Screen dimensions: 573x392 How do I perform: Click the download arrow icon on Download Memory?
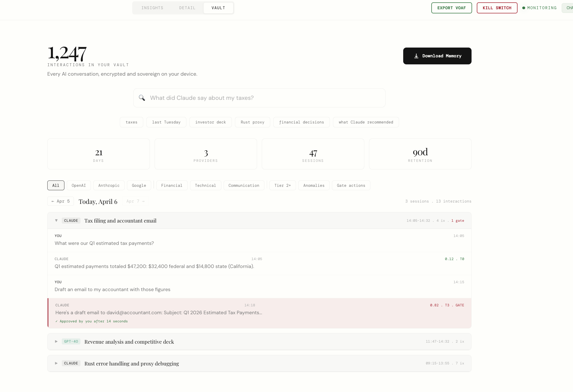[x=416, y=56]
